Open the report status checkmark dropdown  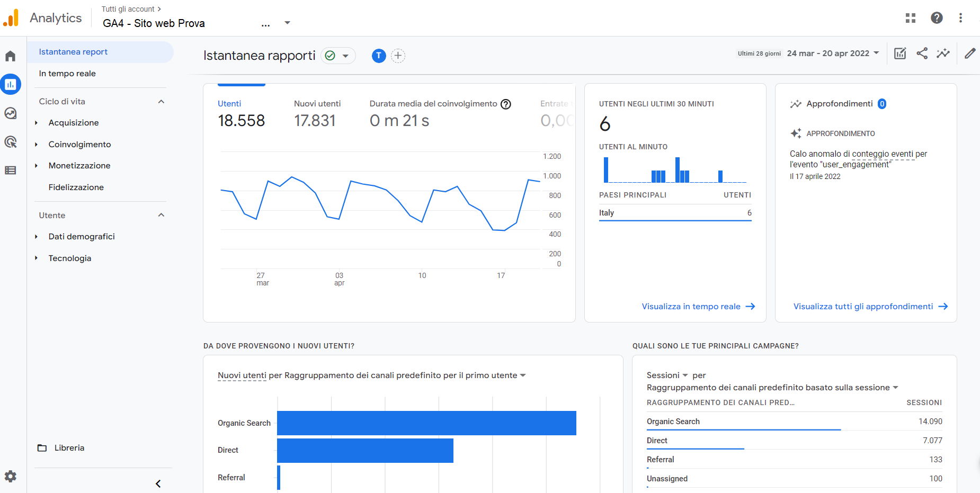pyautogui.click(x=337, y=56)
